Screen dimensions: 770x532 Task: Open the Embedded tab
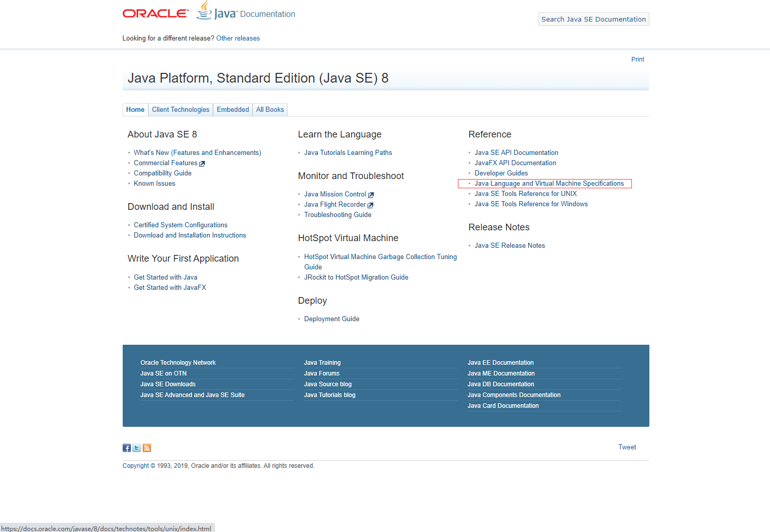point(233,110)
